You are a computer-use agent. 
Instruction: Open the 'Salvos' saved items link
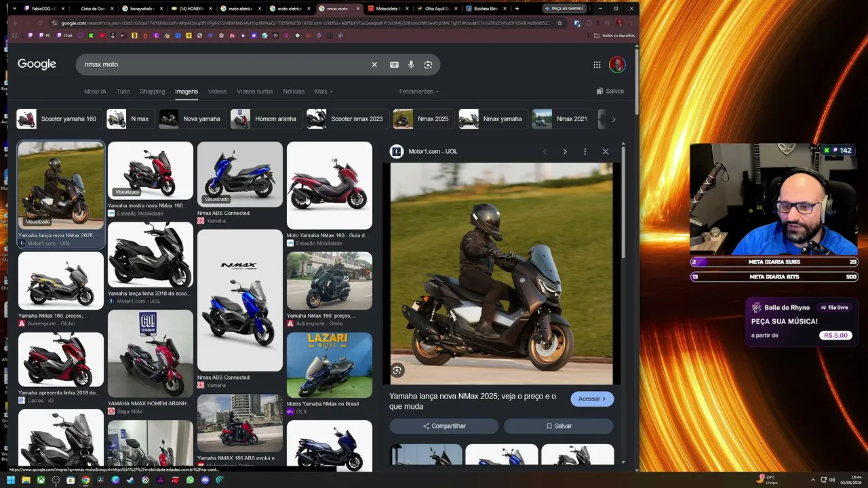(x=610, y=91)
